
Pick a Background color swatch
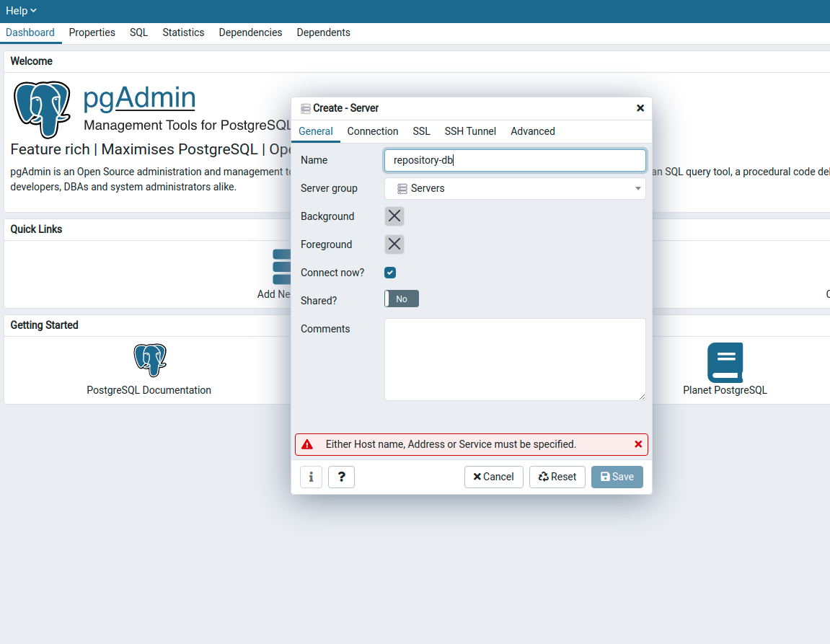394,216
